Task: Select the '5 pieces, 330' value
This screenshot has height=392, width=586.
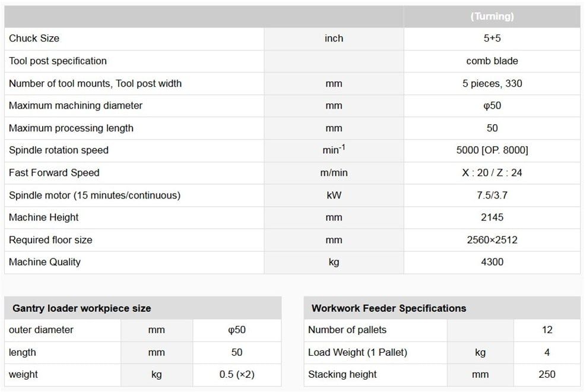Action: pos(492,83)
